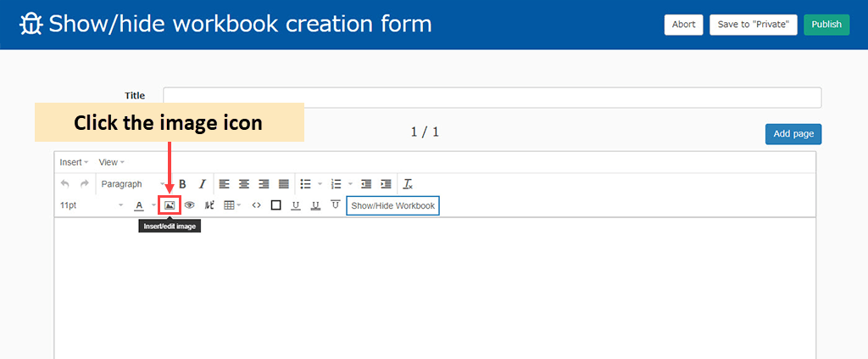The width and height of the screenshot is (868, 359).
Task: Click the Publish button
Action: (826, 25)
